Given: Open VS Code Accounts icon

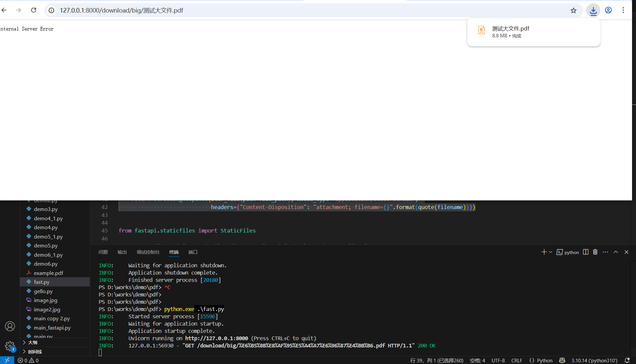Looking at the screenshot, I should 10,326.
